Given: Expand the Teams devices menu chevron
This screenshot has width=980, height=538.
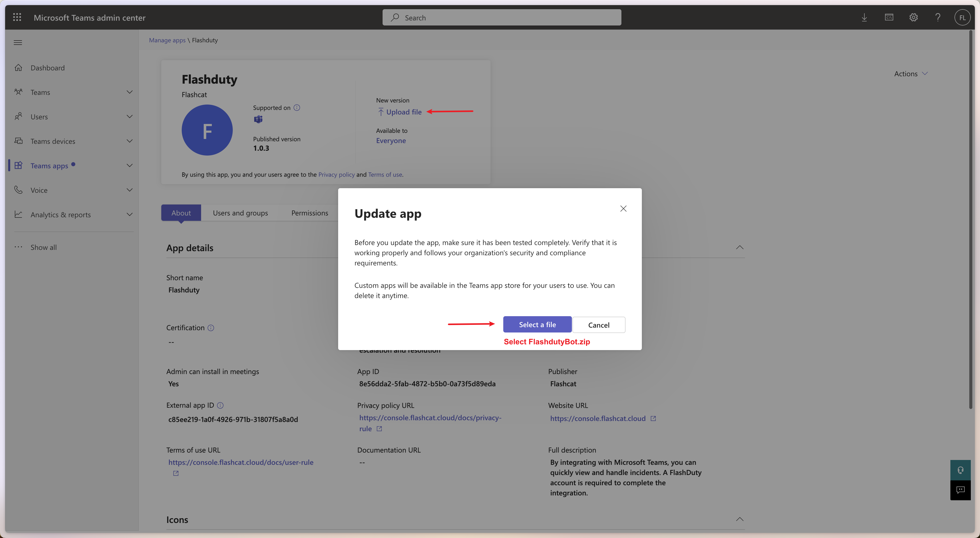Looking at the screenshot, I should 130,141.
